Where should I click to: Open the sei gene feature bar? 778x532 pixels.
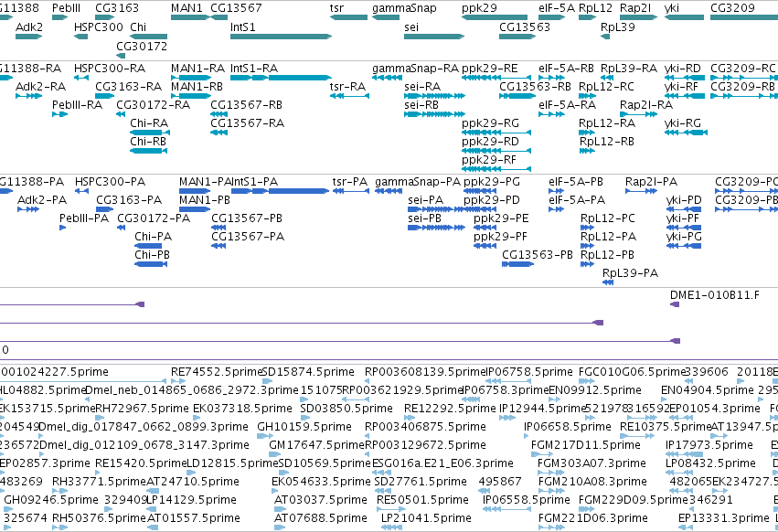[x=434, y=37]
